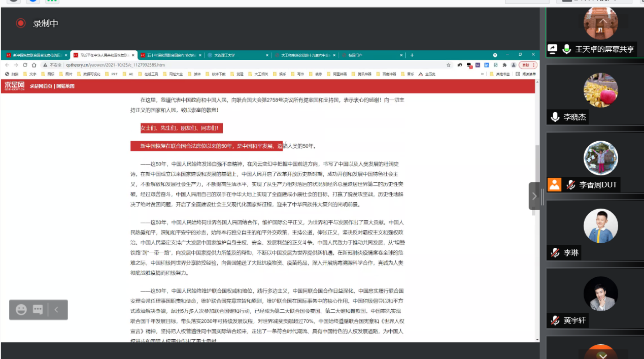Click the address bar URL field
The height and width of the screenshot is (359, 644).
coord(244,65)
